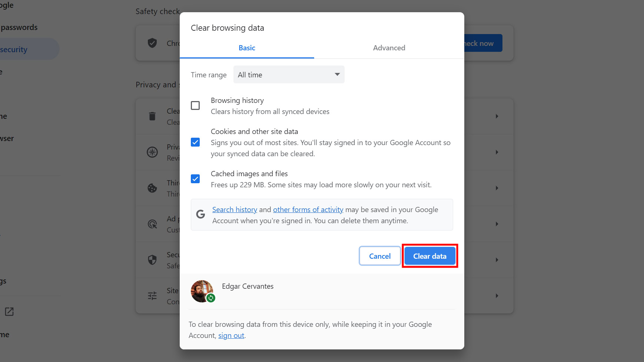Image resolution: width=644 pixels, height=362 pixels.
Task: Expand the bottom Site settings row arrow
Action: point(497,296)
